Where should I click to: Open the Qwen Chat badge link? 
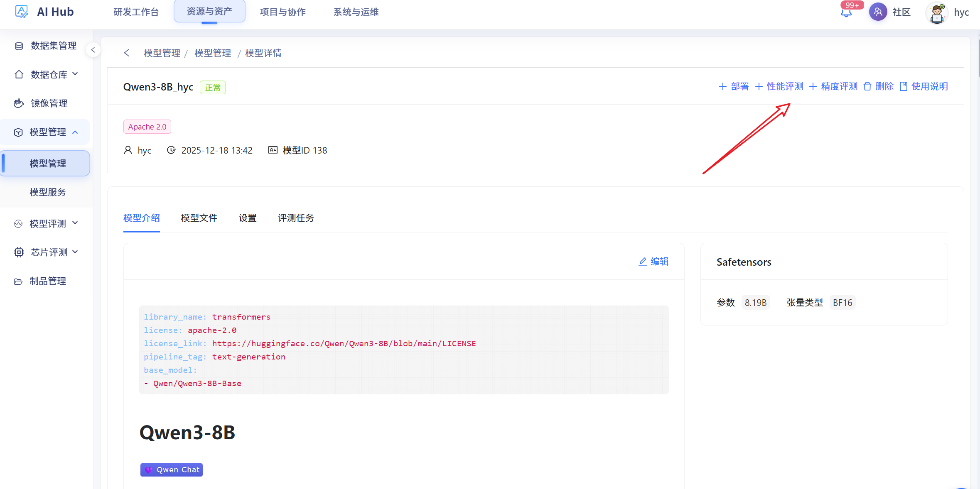[x=172, y=470]
